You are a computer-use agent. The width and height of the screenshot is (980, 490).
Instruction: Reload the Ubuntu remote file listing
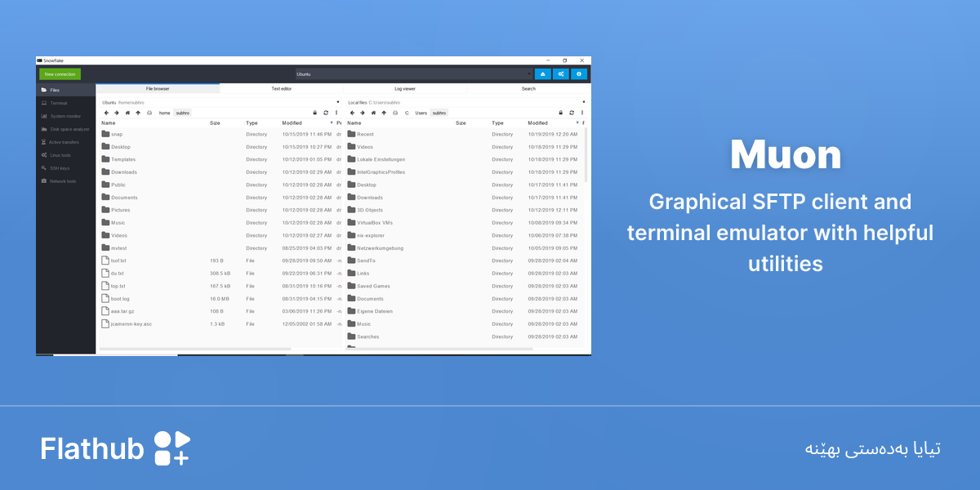(x=326, y=113)
